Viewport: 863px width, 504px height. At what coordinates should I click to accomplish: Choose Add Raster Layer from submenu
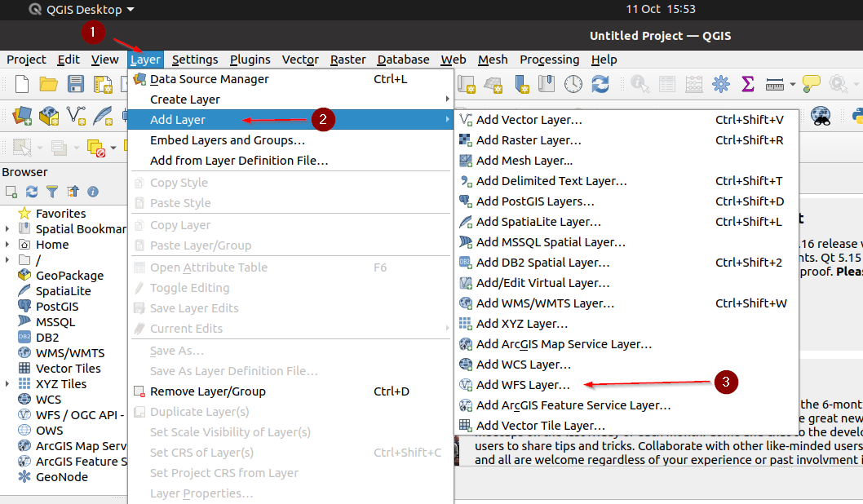626,140
